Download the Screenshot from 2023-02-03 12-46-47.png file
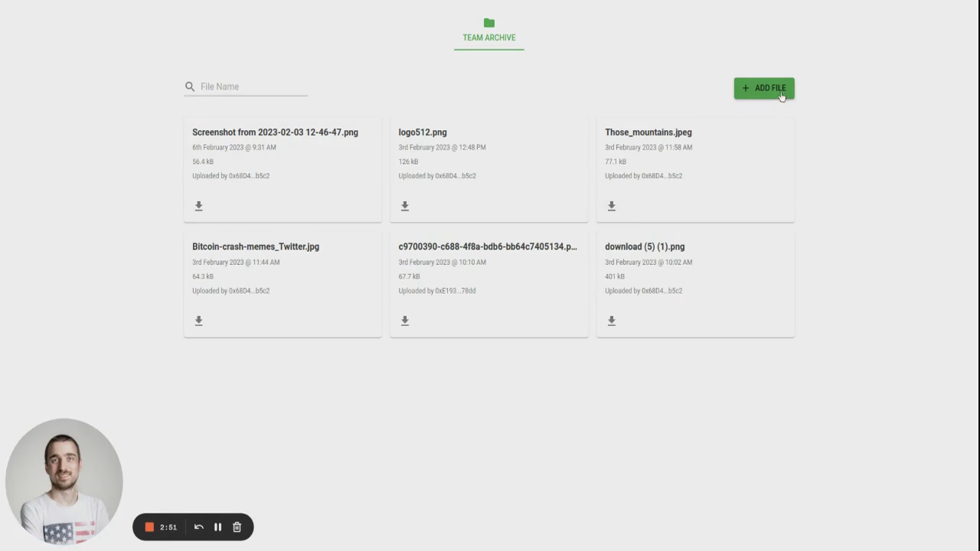This screenshot has width=980, height=551. tap(198, 206)
